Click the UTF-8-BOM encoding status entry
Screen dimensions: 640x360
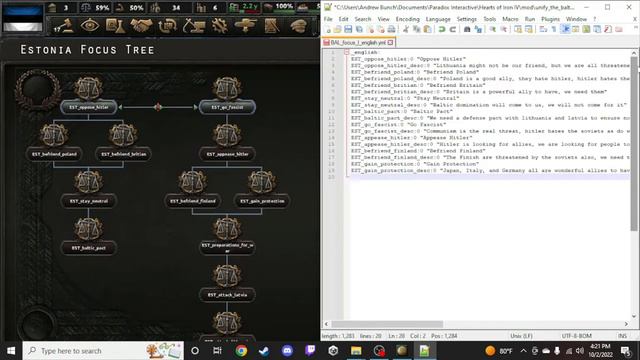click(577, 336)
